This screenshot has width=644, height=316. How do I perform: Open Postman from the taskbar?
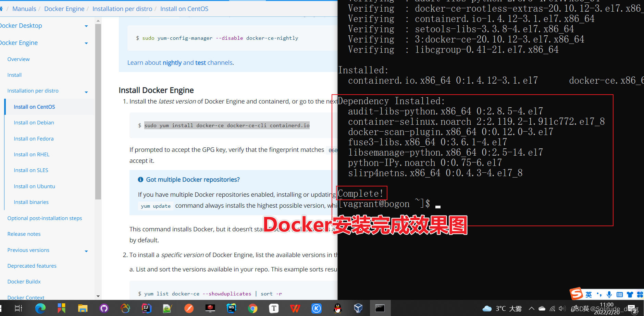pyautogui.click(x=189, y=308)
